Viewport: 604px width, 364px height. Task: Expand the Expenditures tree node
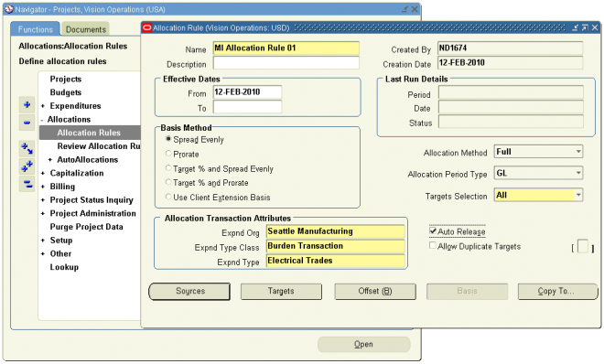[x=43, y=106]
